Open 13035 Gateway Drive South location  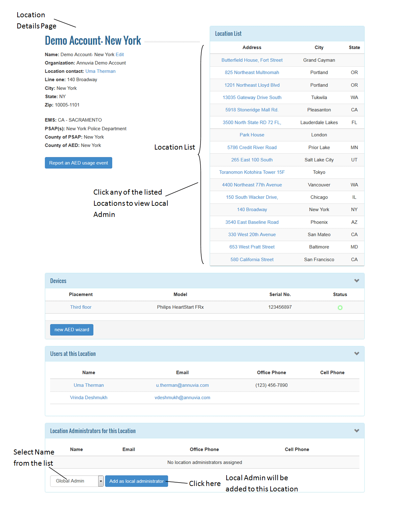coord(252,97)
